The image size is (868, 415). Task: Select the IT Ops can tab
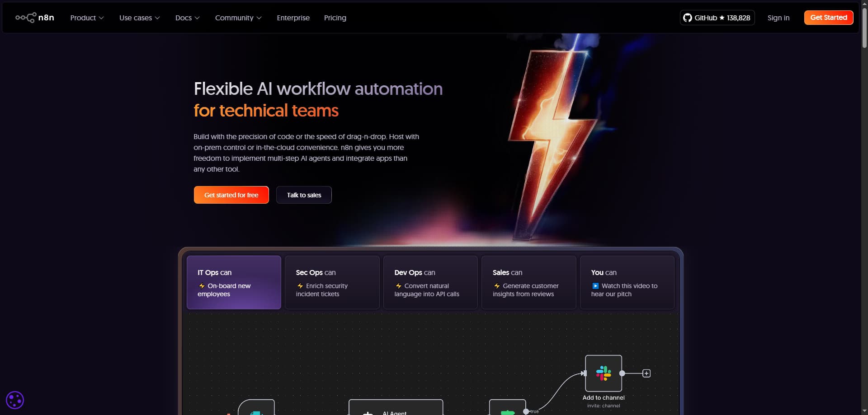[x=234, y=282]
